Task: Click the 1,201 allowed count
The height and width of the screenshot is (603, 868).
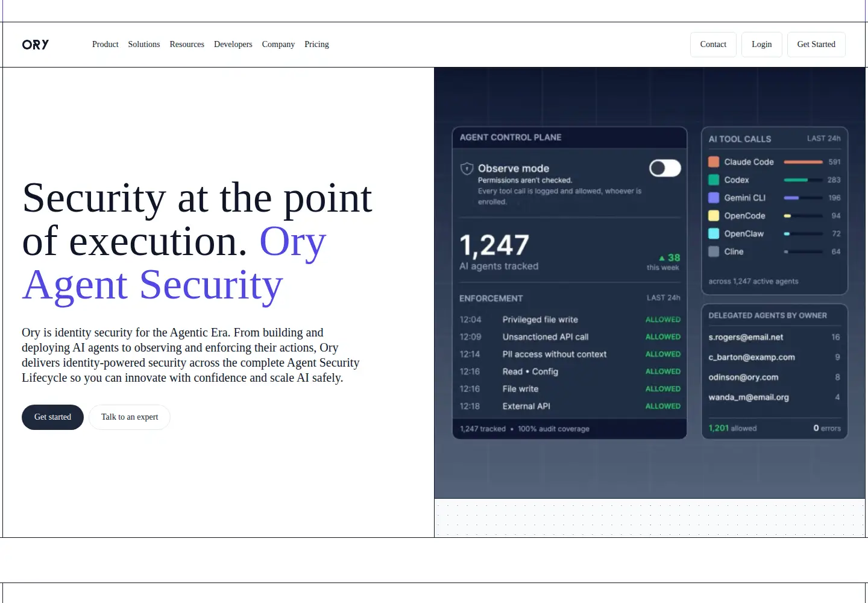Action: pyautogui.click(x=732, y=428)
